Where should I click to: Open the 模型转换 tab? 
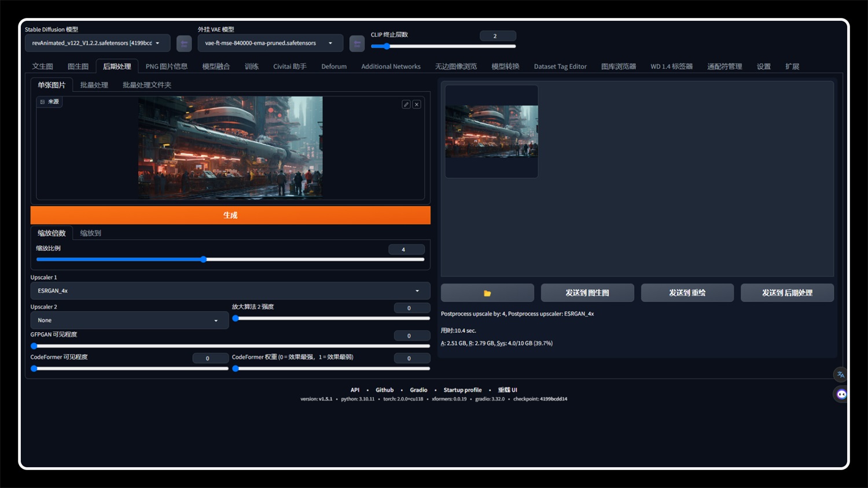click(x=505, y=67)
